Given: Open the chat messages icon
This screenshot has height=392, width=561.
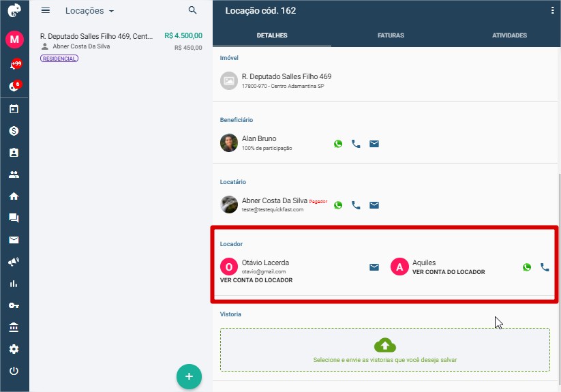Looking at the screenshot, I should [14, 218].
